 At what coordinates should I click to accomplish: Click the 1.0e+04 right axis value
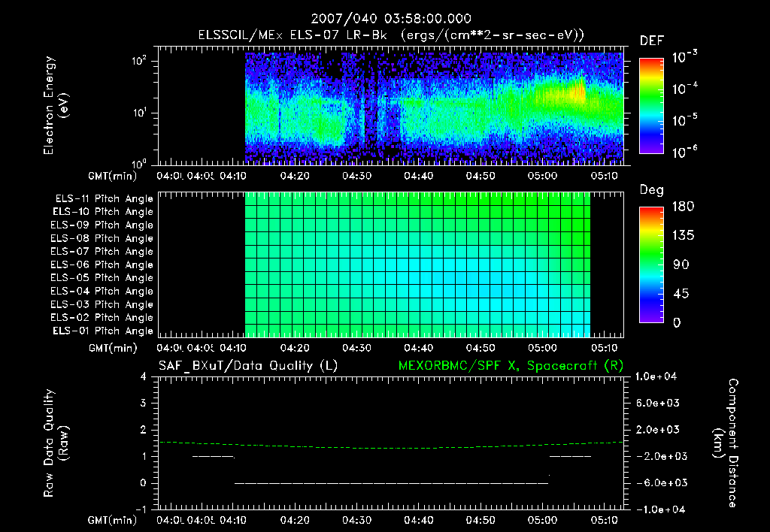pos(656,377)
